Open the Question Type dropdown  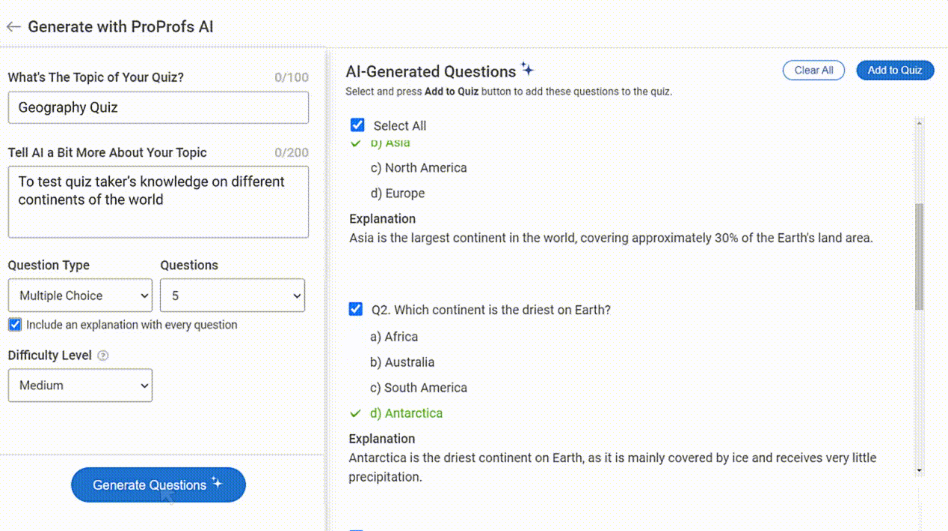[80, 295]
